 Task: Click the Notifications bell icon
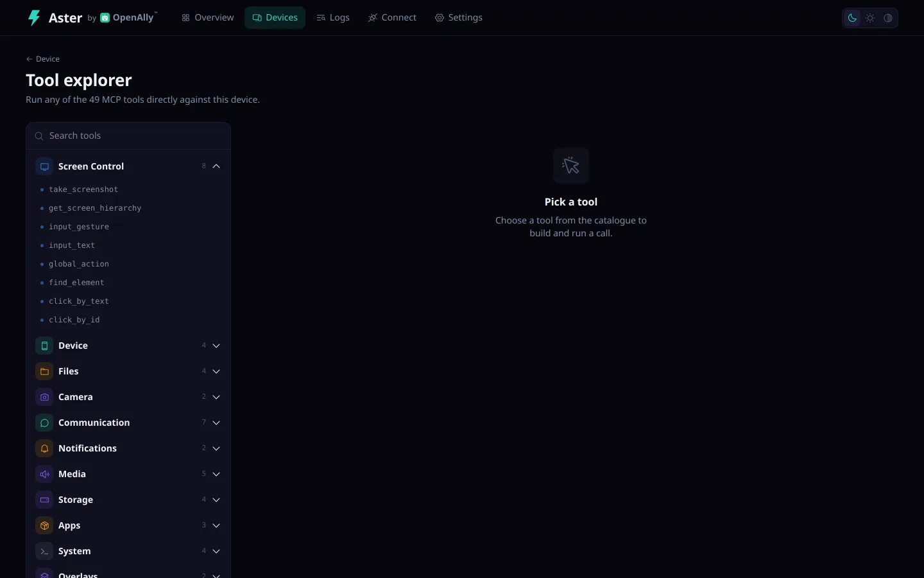point(44,448)
